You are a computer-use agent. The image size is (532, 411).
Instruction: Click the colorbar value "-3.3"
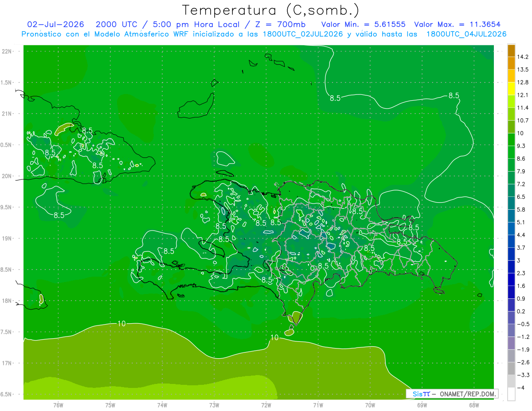(523, 375)
